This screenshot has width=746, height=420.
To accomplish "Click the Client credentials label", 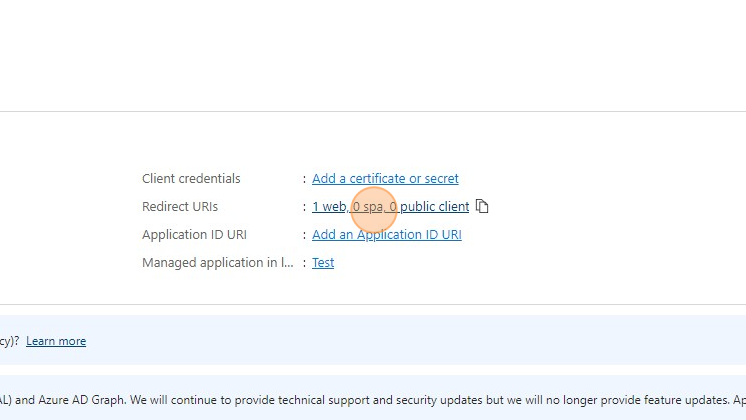I will [x=191, y=179].
